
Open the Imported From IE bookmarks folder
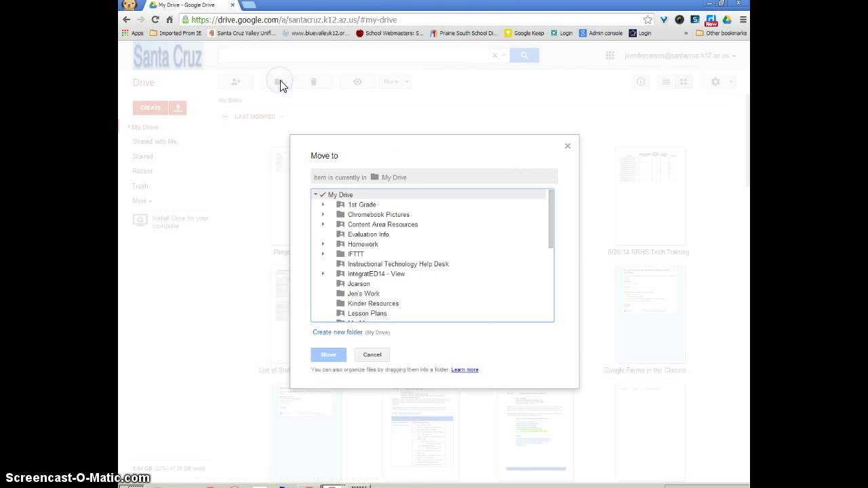176,33
